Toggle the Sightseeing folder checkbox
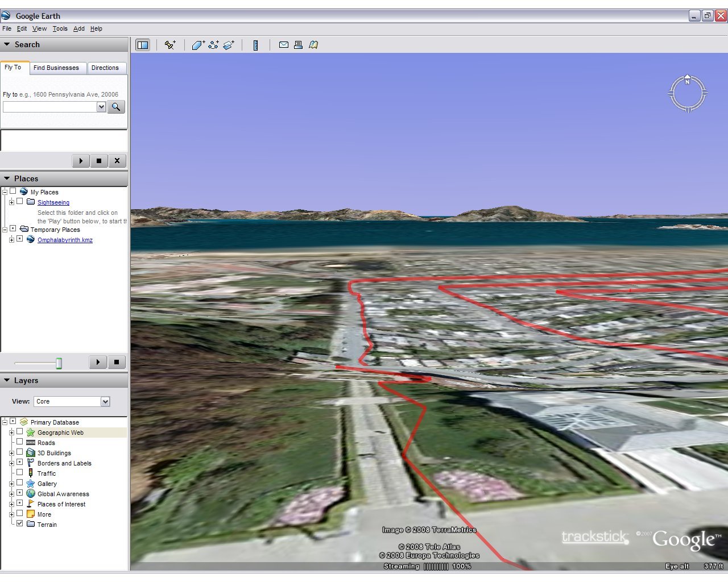This screenshot has width=728, height=582. pyautogui.click(x=20, y=201)
